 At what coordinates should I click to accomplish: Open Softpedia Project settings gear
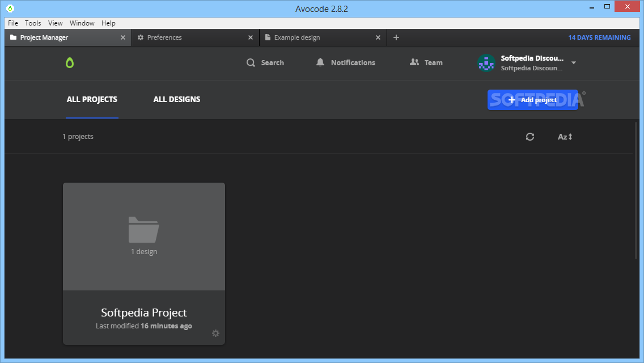(x=215, y=333)
